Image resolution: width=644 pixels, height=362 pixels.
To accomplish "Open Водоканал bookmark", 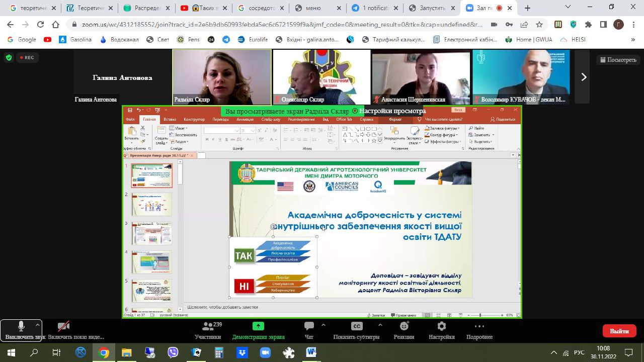I will (119, 40).
